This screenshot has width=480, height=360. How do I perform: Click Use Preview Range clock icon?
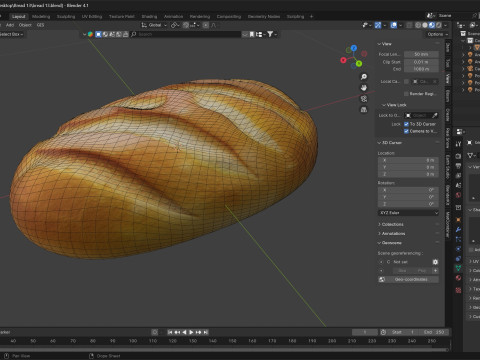point(383,332)
